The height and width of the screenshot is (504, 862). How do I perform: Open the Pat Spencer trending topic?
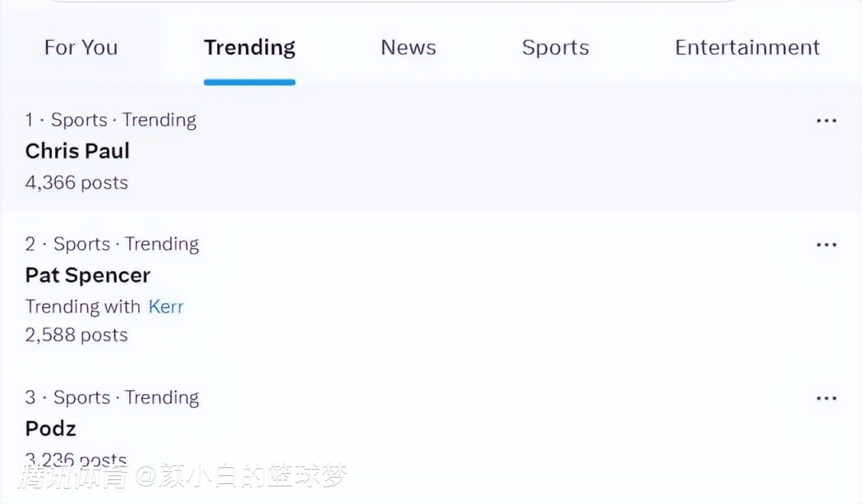[x=88, y=275]
